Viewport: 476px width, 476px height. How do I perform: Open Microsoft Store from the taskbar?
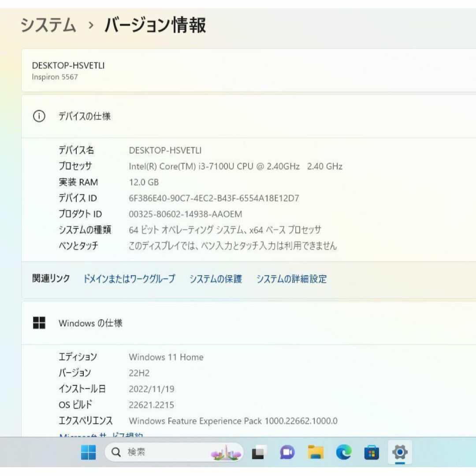point(372,453)
